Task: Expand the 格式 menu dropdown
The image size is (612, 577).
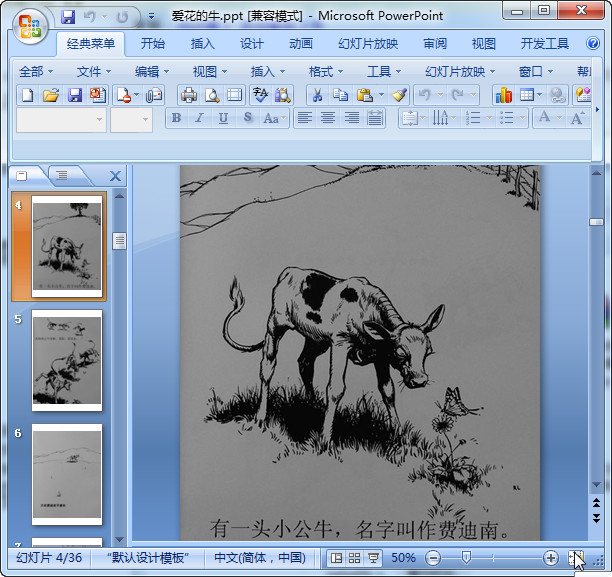Action: coord(326,71)
